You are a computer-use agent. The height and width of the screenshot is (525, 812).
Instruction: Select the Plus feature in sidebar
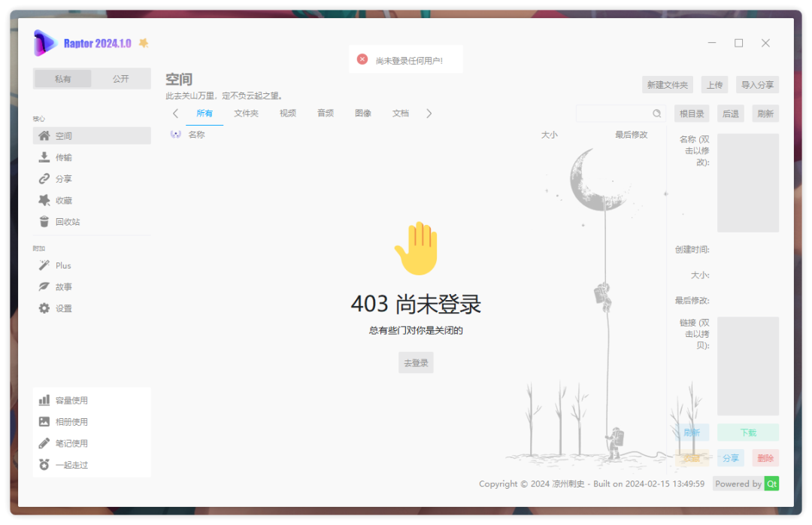[x=62, y=265]
